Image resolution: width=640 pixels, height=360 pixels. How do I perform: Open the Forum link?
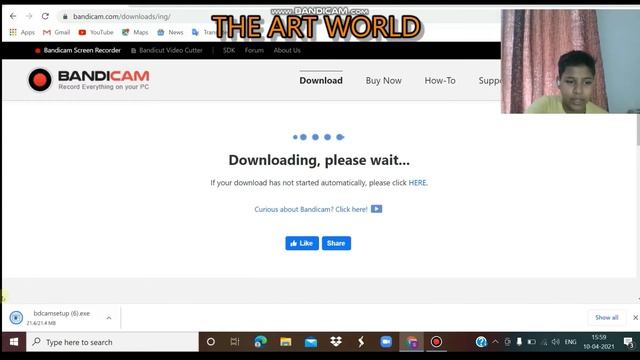click(x=254, y=51)
